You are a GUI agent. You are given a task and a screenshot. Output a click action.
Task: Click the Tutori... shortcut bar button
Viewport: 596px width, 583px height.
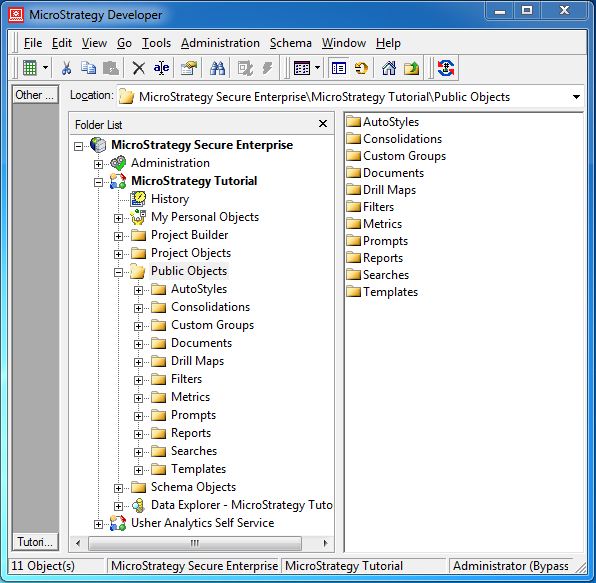tap(35, 542)
